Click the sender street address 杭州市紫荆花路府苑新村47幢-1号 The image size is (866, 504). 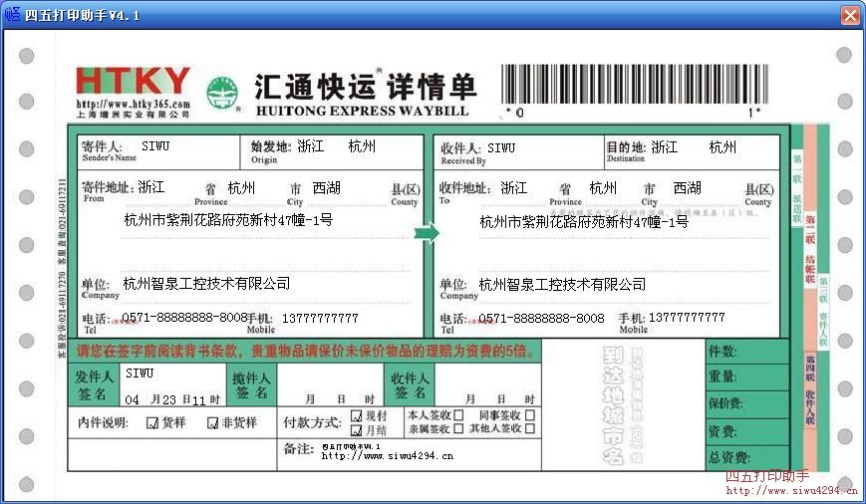point(228,220)
